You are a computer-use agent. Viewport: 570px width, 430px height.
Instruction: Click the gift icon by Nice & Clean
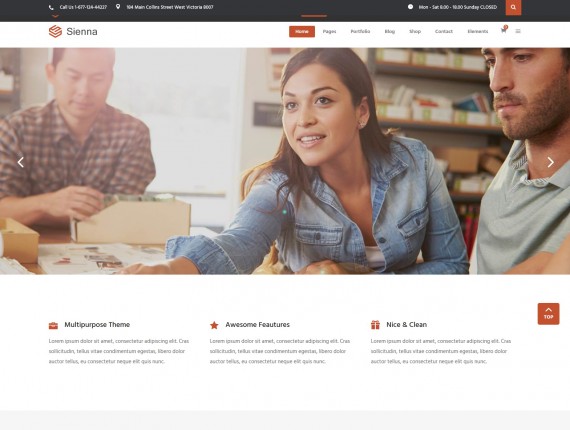pyautogui.click(x=375, y=325)
